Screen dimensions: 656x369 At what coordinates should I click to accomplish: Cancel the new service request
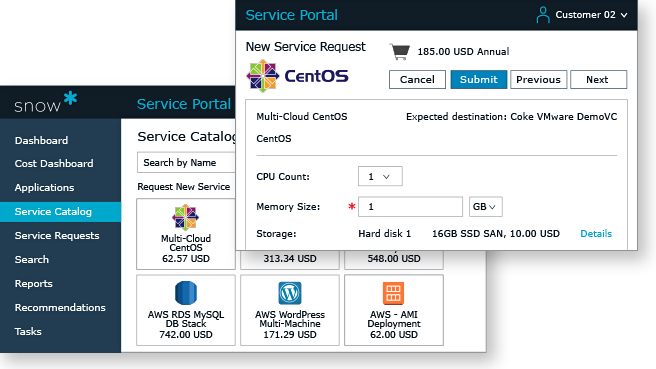[x=417, y=79]
